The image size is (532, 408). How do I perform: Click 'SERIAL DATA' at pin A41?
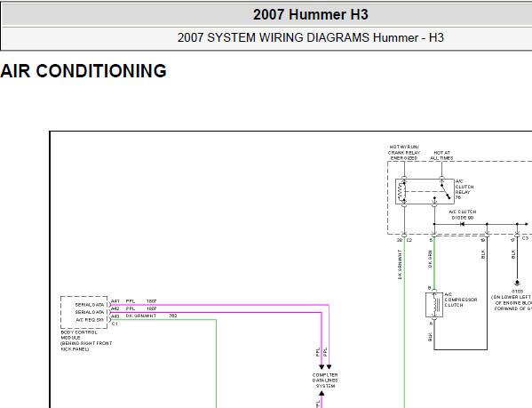coord(90,305)
